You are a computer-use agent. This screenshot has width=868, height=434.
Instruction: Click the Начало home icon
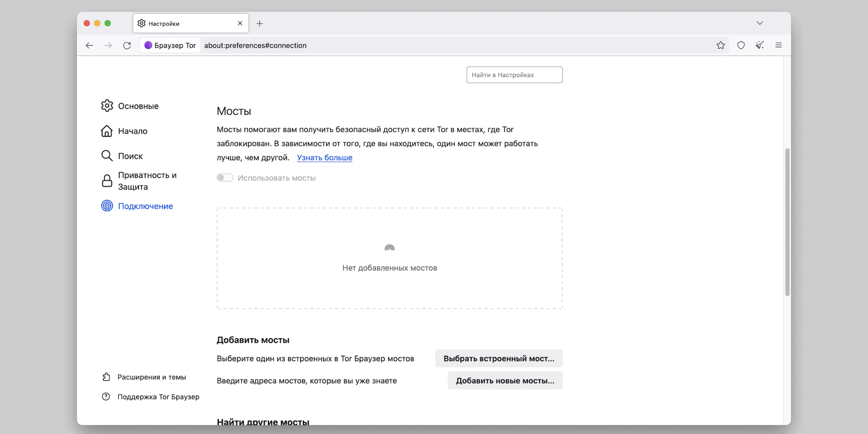107,131
